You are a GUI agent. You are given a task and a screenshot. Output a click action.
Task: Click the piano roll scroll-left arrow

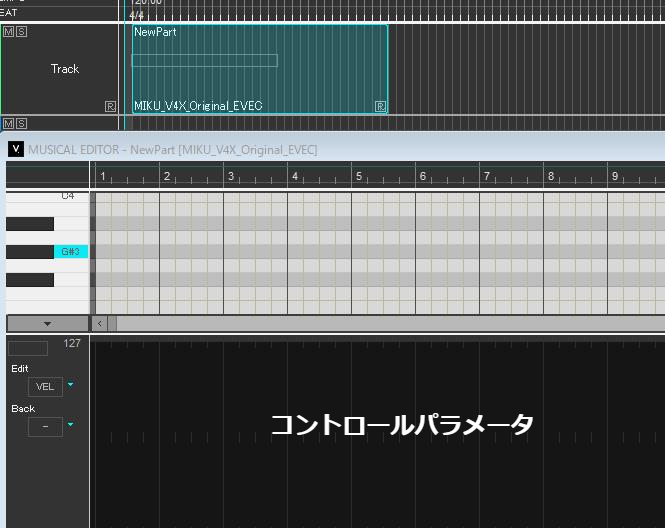pos(99,324)
